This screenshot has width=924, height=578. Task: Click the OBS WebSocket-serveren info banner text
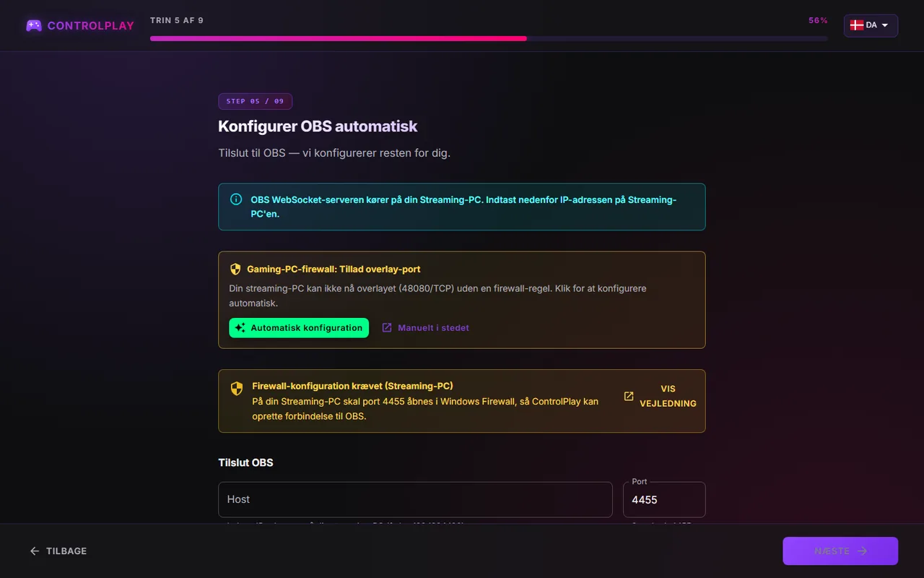click(x=463, y=207)
